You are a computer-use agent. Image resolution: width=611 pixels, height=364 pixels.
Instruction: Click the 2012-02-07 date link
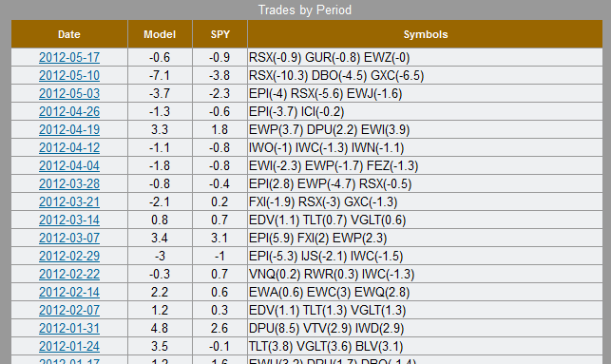[69, 310]
